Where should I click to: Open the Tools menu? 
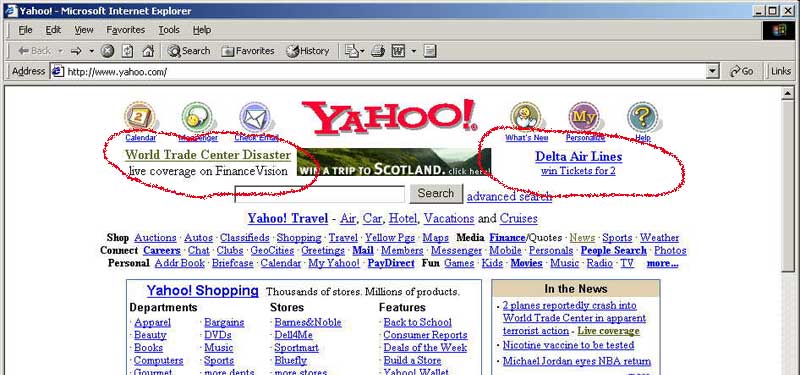[169, 30]
